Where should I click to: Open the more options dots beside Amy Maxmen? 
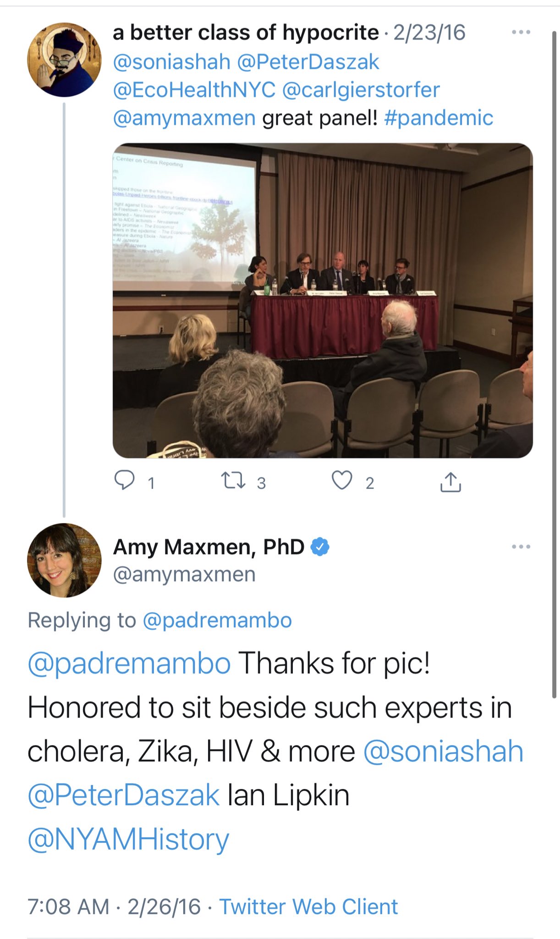[x=521, y=547]
